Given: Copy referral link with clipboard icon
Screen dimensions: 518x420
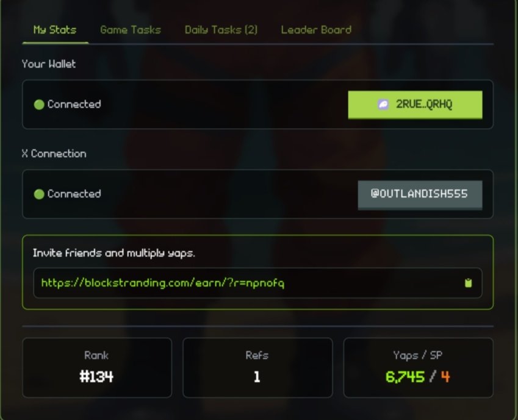Looking at the screenshot, I should pyautogui.click(x=468, y=283).
